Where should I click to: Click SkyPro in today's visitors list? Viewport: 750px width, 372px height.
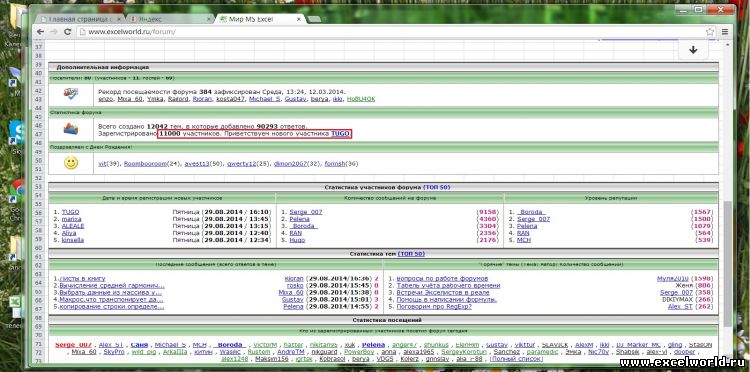114,352
